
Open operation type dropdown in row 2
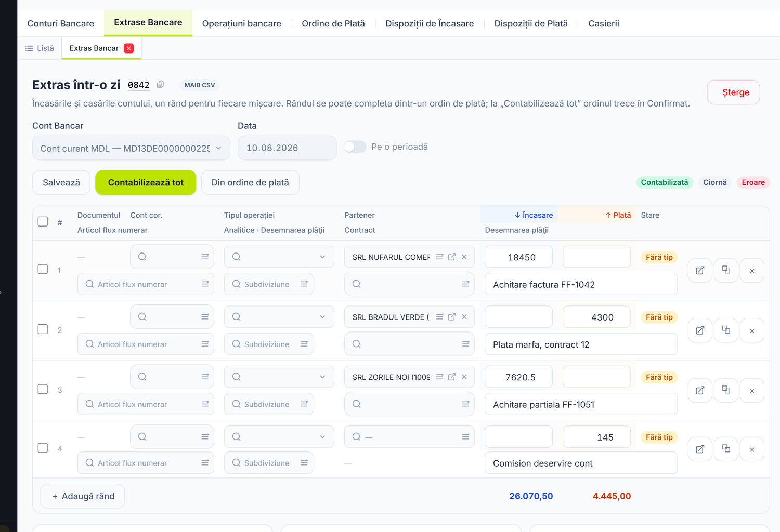[279, 317]
